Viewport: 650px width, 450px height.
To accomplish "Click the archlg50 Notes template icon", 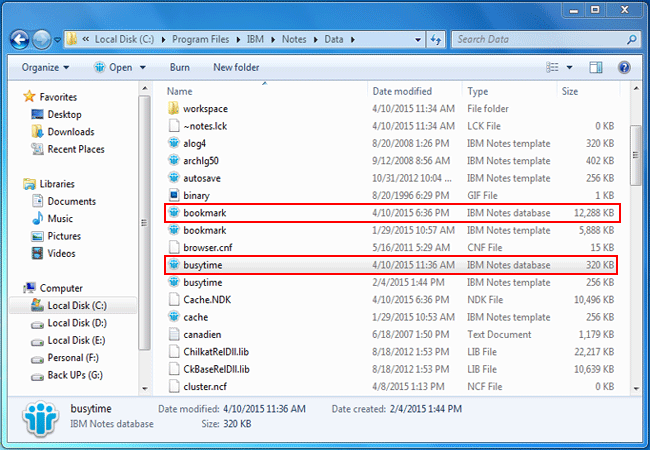I will (x=174, y=160).
